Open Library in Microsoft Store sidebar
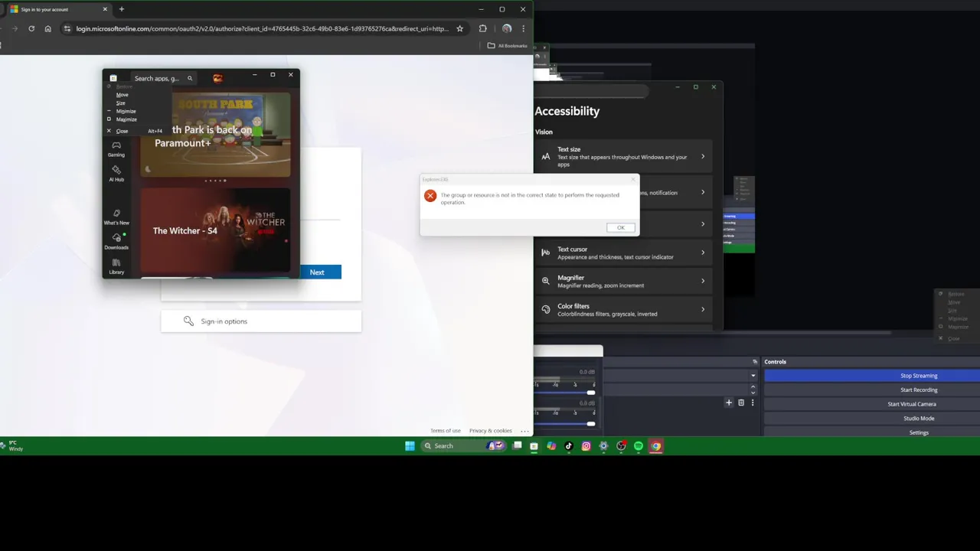The width and height of the screenshot is (980, 551). click(x=116, y=266)
